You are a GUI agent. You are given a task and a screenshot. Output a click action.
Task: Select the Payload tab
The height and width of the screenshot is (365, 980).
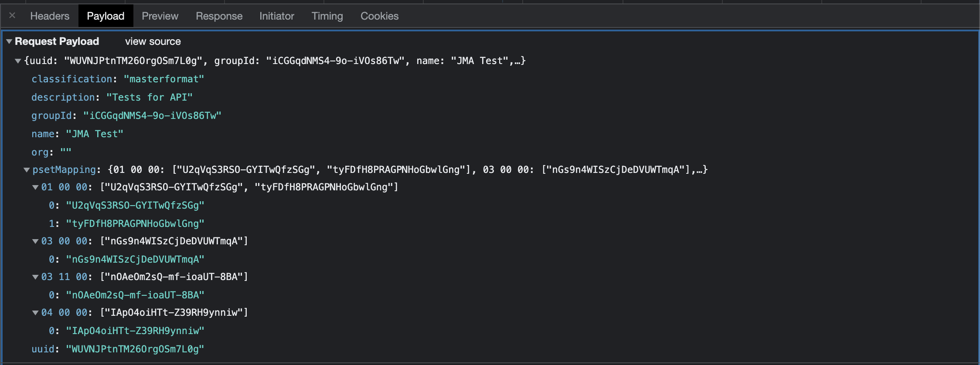click(x=105, y=16)
